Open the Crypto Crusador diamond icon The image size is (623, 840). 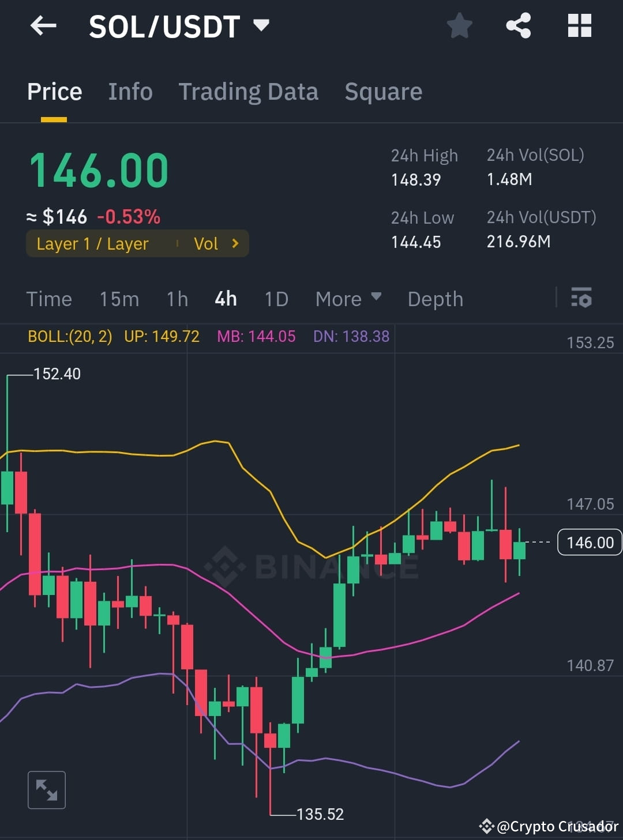pos(486,826)
